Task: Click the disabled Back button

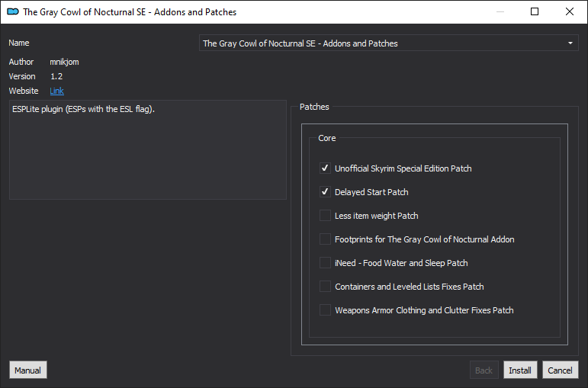Action: 484,370
